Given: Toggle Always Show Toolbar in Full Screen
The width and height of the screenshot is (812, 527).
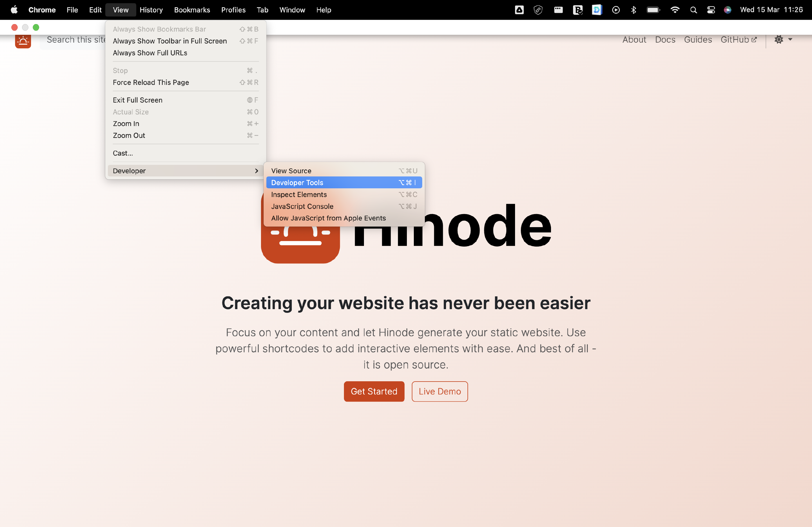Looking at the screenshot, I should click(x=170, y=41).
